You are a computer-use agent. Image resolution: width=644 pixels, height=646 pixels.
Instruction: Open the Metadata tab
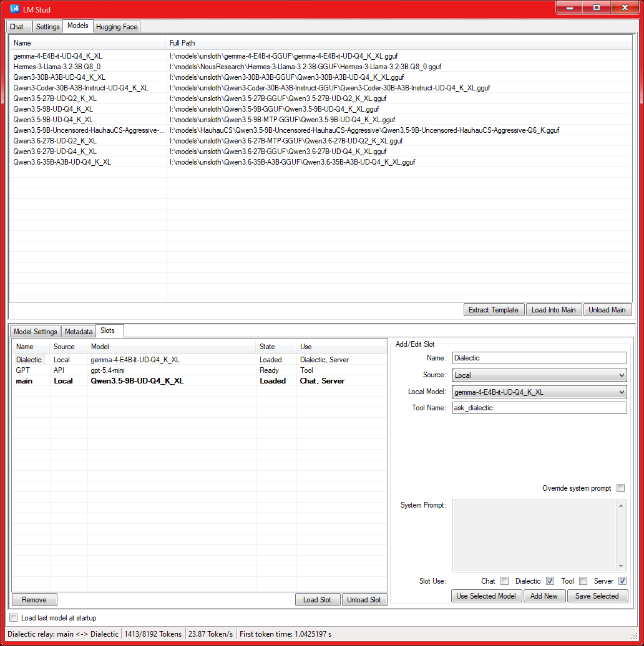pos(79,332)
